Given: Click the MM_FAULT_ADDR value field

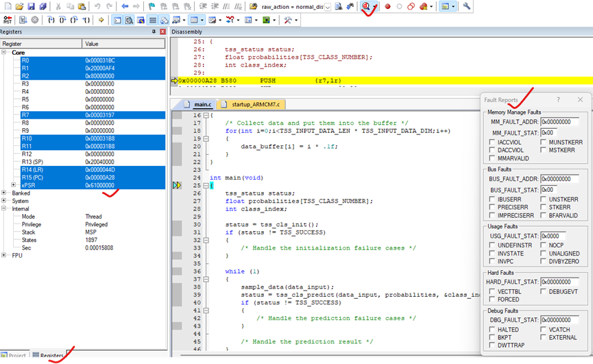Looking at the screenshot, I should (x=559, y=122).
